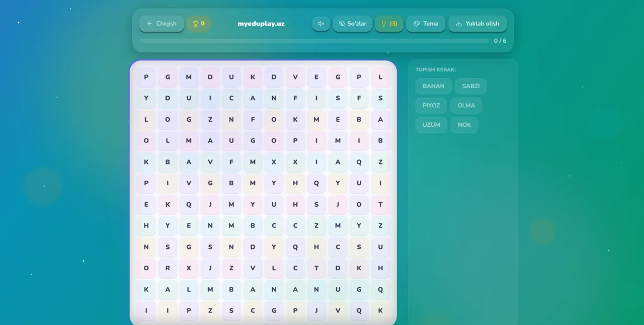Use the lightbulb hint button
Screen dimensions: 644x325
389,24
